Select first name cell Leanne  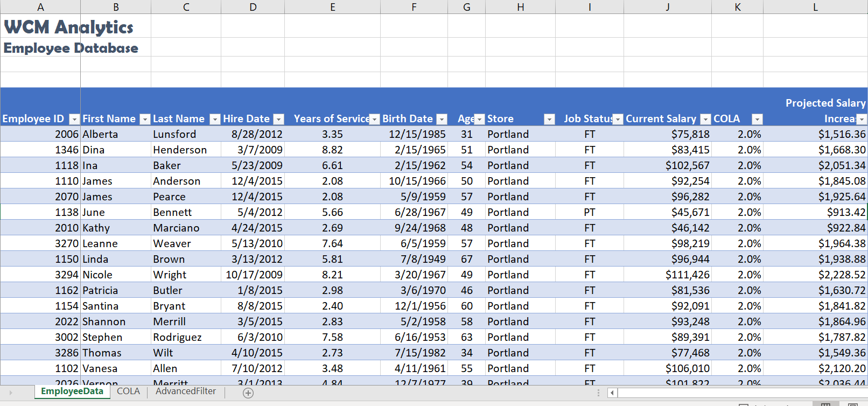116,243
